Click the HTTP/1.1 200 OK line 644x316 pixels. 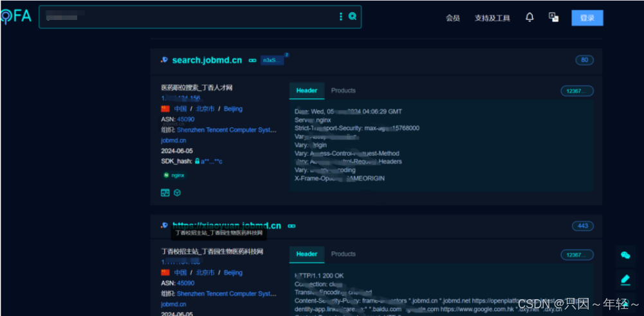[319, 275]
